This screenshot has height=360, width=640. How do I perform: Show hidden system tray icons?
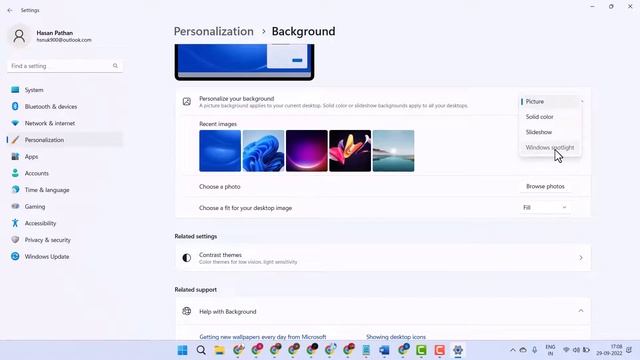tap(513, 350)
